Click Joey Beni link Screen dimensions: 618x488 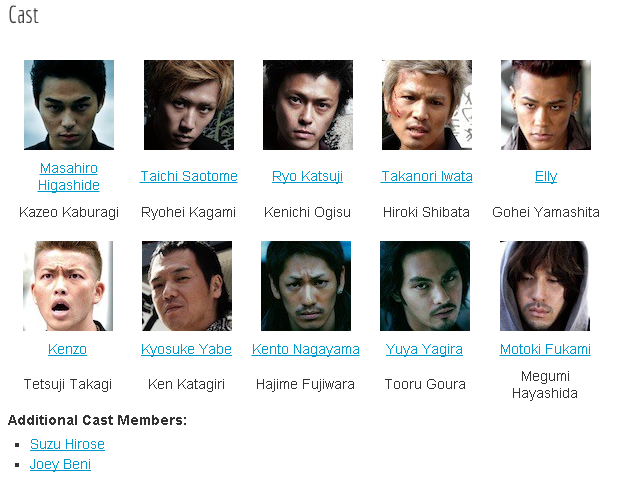(60, 464)
